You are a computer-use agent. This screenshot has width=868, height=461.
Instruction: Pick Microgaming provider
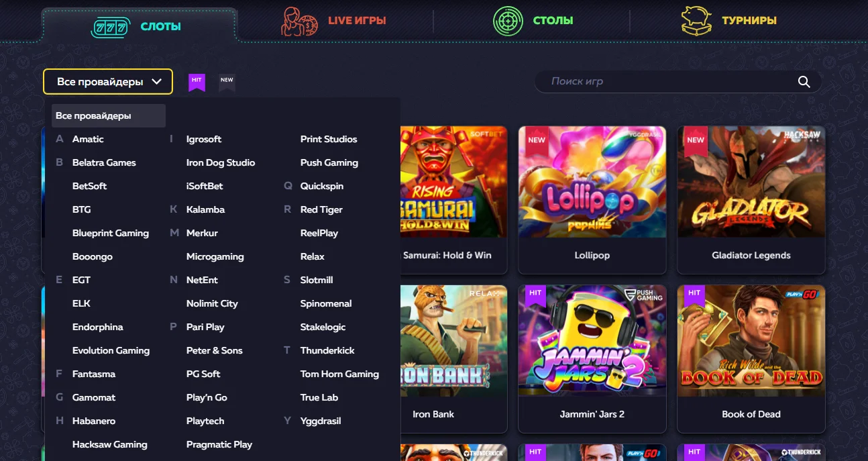(215, 256)
